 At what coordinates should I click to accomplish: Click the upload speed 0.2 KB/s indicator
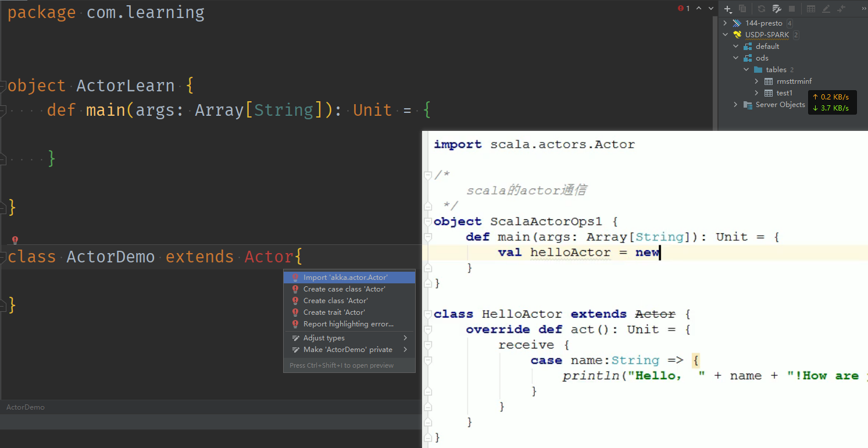pyautogui.click(x=833, y=97)
